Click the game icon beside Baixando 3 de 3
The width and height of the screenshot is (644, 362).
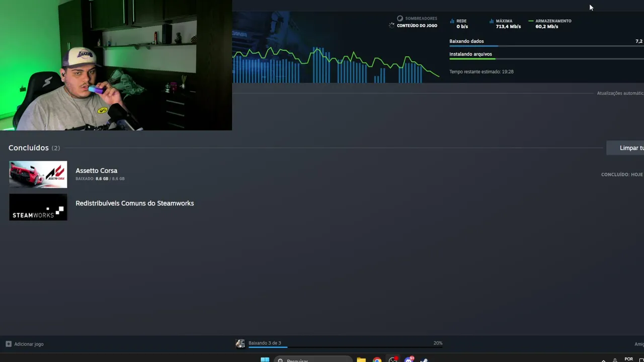coord(240,343)
